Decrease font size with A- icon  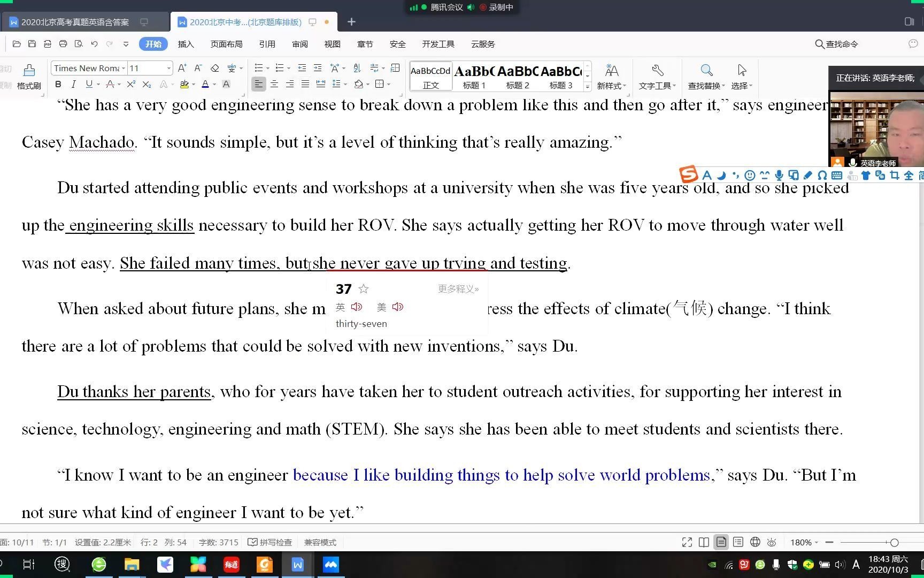click(x=198, y=68)
